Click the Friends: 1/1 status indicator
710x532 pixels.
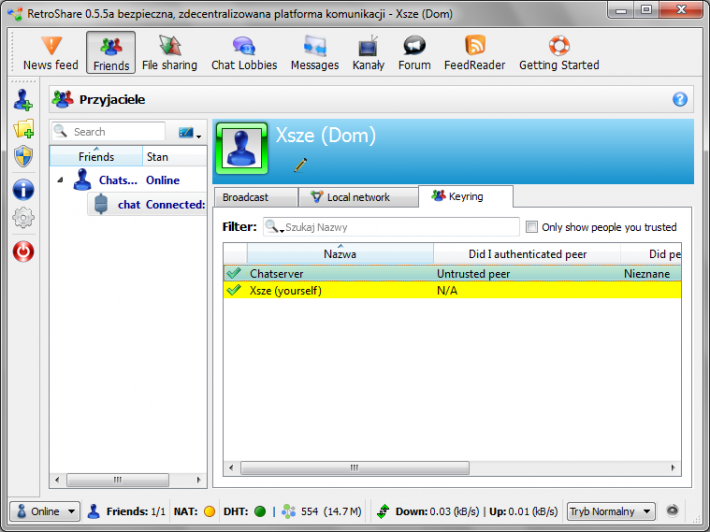coord(126,511)
